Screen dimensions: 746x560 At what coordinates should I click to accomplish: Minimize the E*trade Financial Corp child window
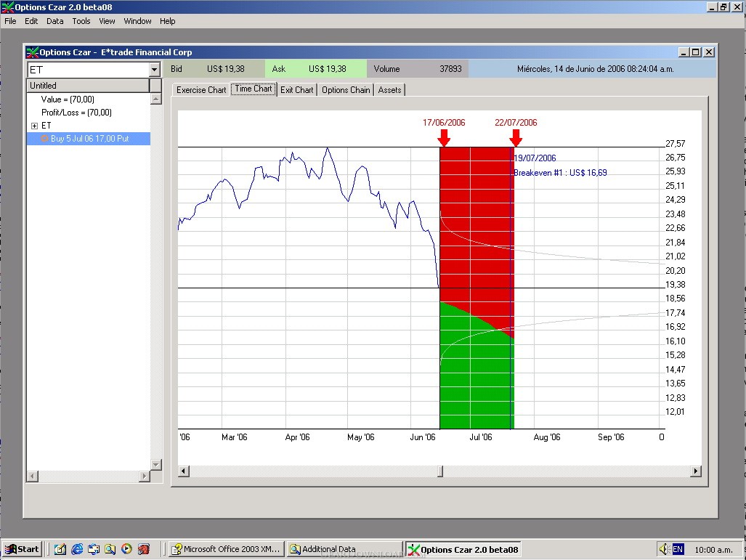[x=684, y=52]
